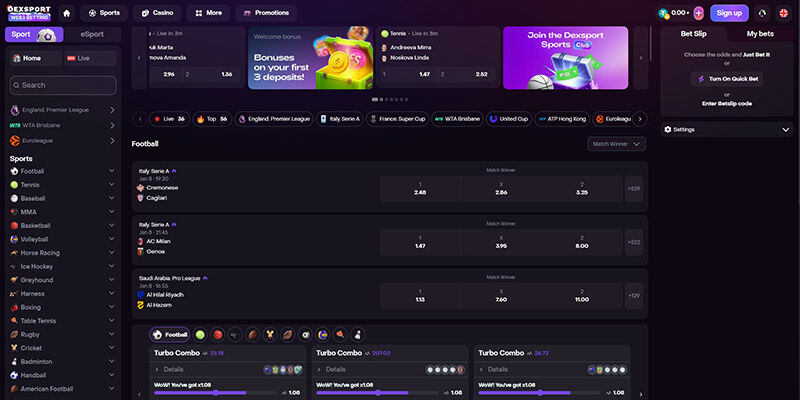This screenshot has width=800, height=400.
Task: Open Welcome bonus banner
Action: [x=311, y=58]
